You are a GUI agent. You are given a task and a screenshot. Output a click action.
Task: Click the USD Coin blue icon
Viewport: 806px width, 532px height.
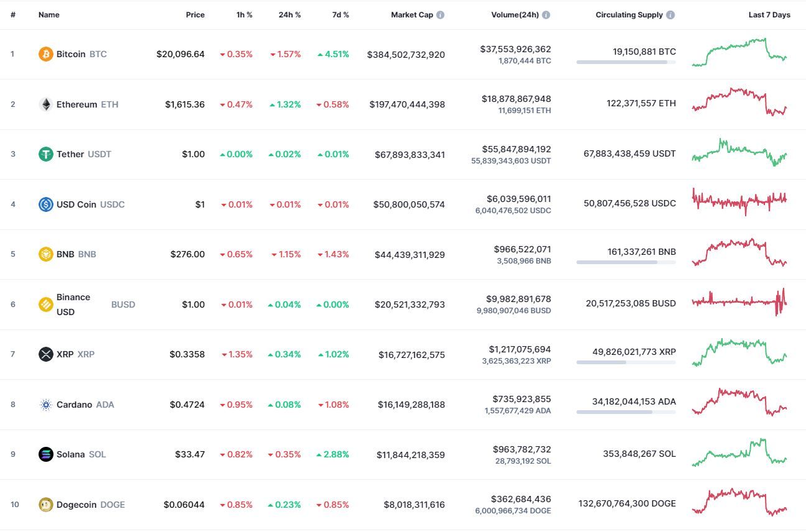pyautogui.click(x=46, y=204)
